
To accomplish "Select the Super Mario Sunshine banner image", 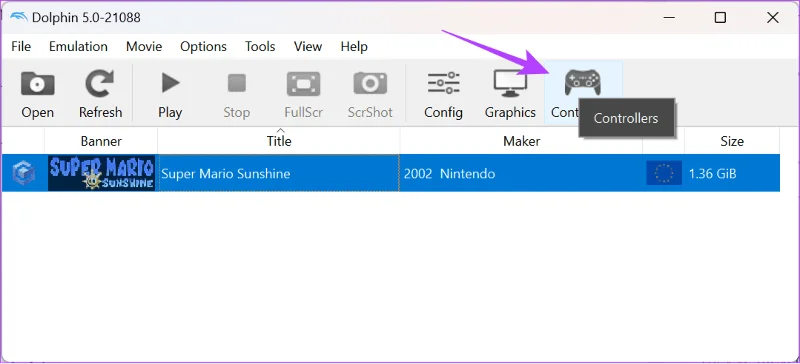I will pyautogui.click(x=102, y=173).
